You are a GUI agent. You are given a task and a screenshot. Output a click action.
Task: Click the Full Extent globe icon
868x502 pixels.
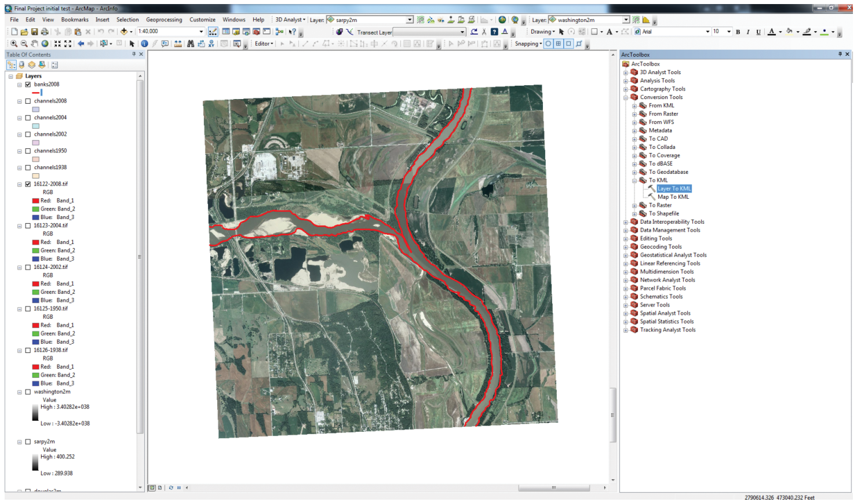pos(45,43)
